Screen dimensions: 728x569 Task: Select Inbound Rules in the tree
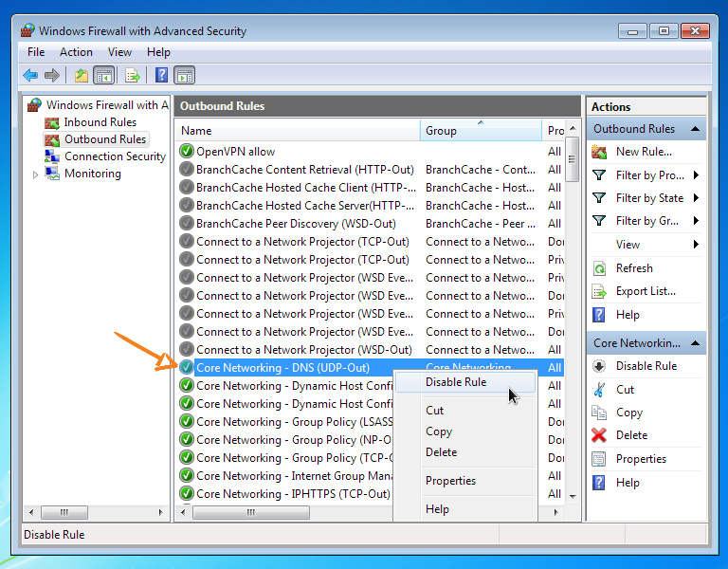(100, 122)
